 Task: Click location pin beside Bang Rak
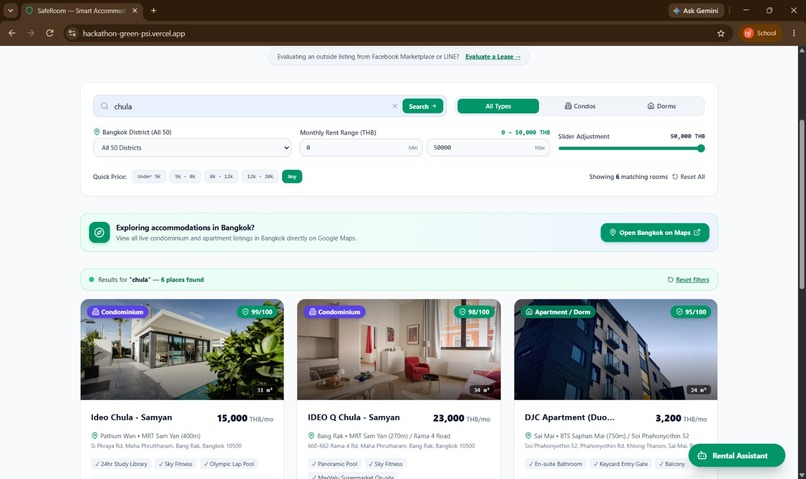tap(311, 435)
